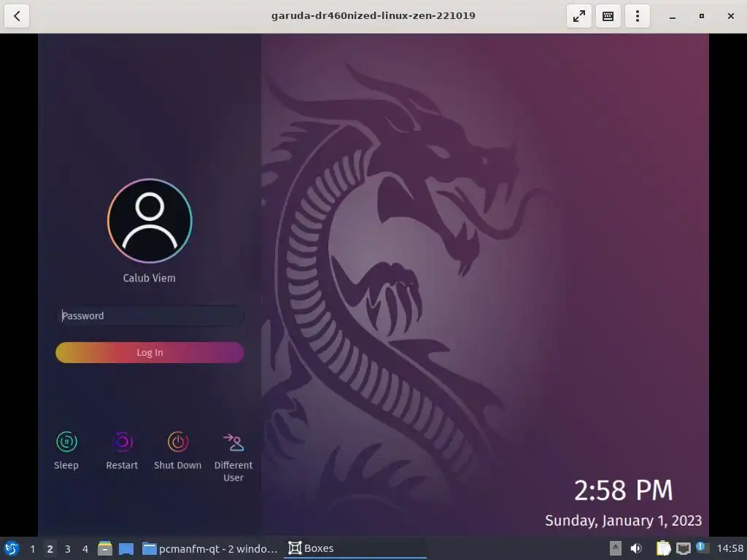This screenshot has height=560, width=747.
Task: Switch to workspace 4
Action: (85, 548)
